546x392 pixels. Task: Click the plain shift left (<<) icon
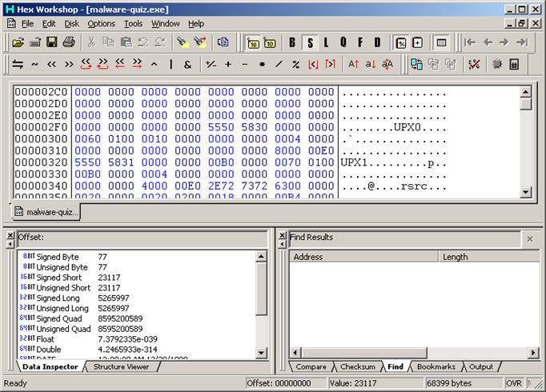(x=51, y=64)
